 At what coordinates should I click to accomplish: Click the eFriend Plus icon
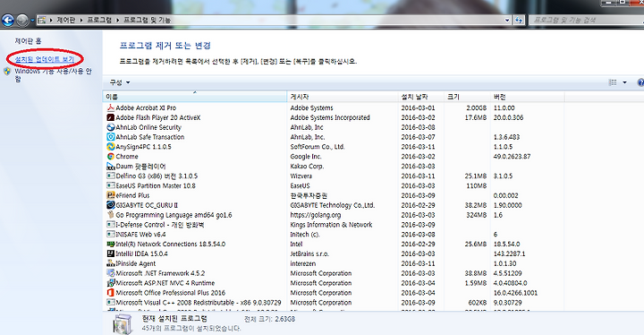pyautogui.click(x=111, y=195)
